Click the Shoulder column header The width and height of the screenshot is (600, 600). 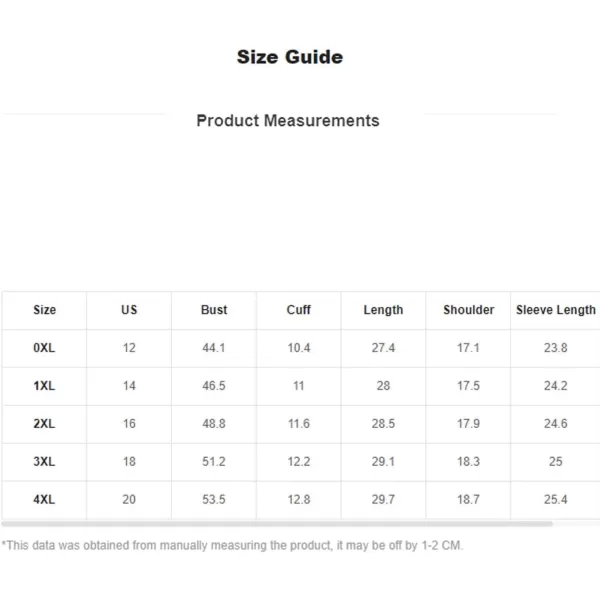(469, 310)
